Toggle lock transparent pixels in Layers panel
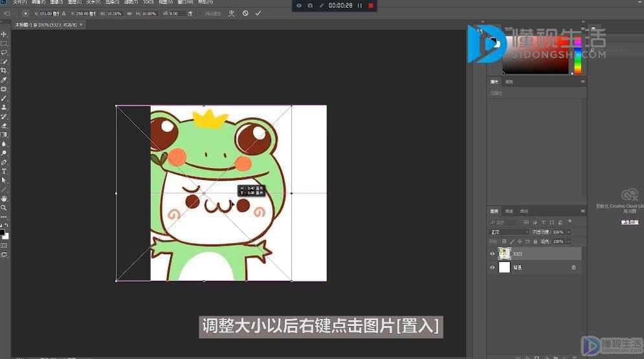 tap(504, 242)
